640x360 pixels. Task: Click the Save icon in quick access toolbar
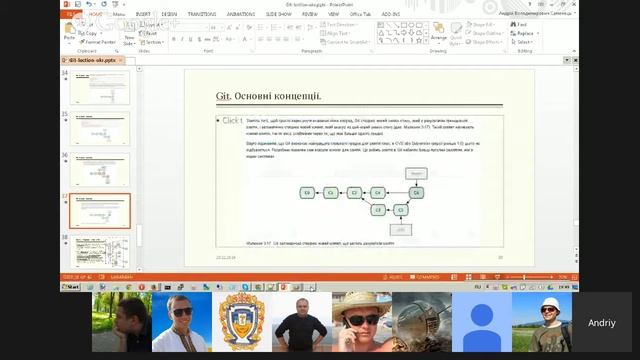[78, 4]
